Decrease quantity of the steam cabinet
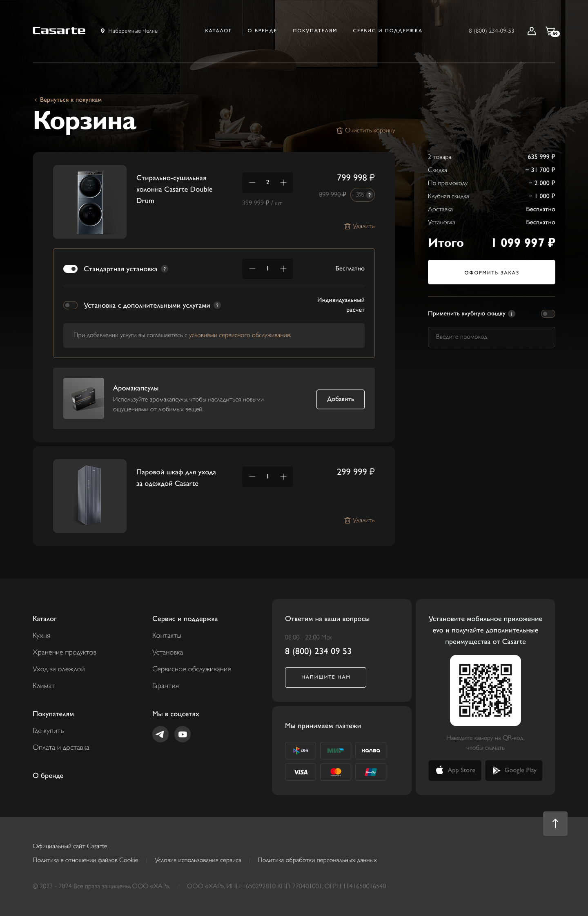This screenshot has width=588, height=916. point(252,477)
